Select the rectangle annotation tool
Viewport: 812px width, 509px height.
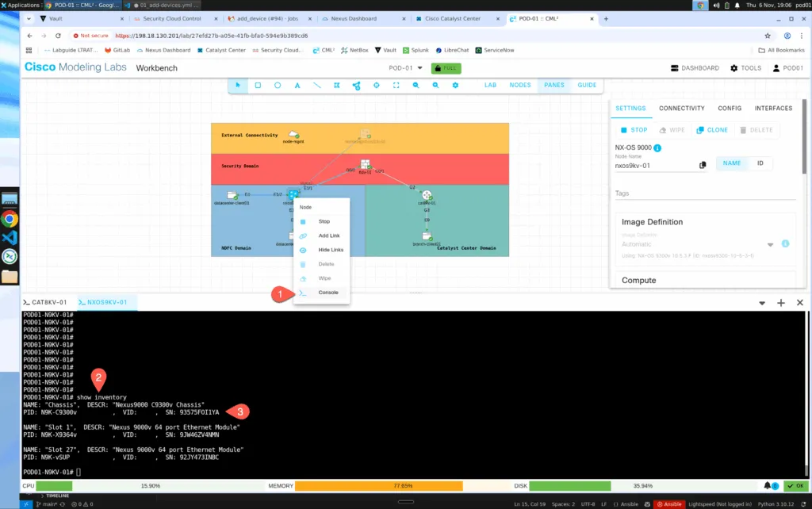[x=258, y=86]
